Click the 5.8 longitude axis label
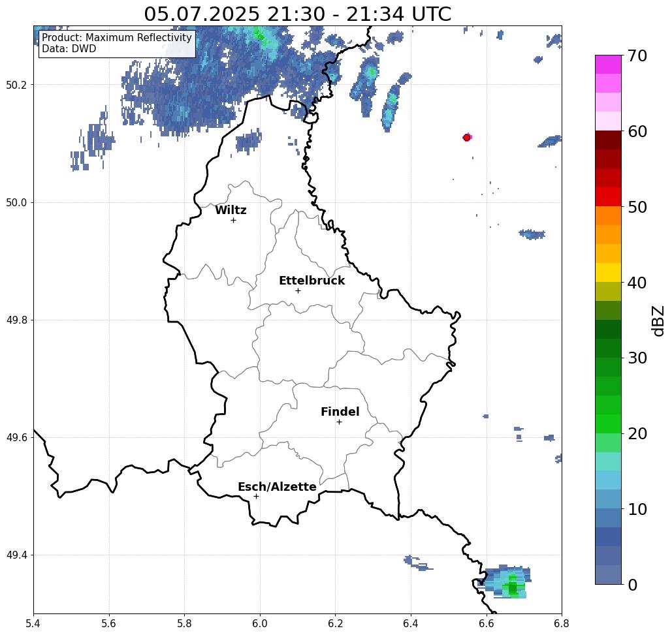Screen dimensions: 672x635 coord(185,623)
